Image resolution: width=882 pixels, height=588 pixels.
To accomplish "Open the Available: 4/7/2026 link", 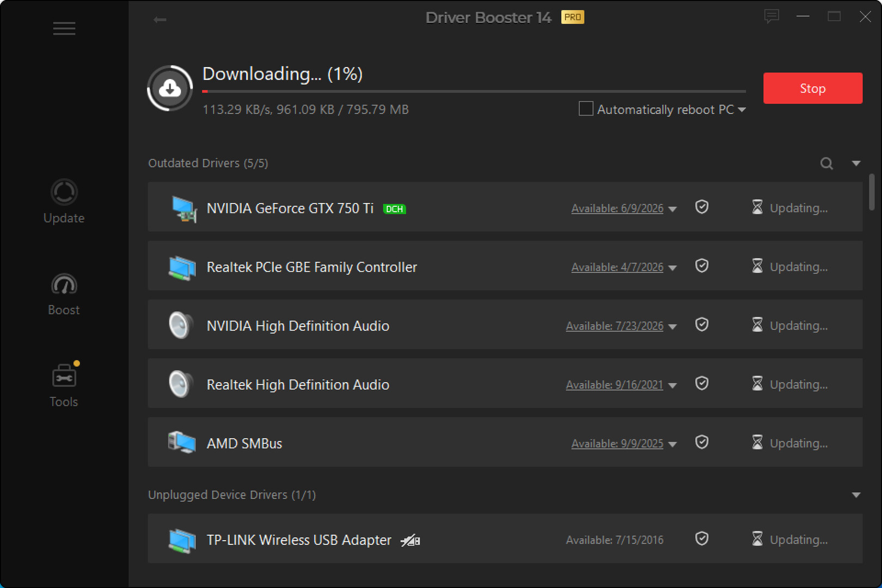I will 617,267.
